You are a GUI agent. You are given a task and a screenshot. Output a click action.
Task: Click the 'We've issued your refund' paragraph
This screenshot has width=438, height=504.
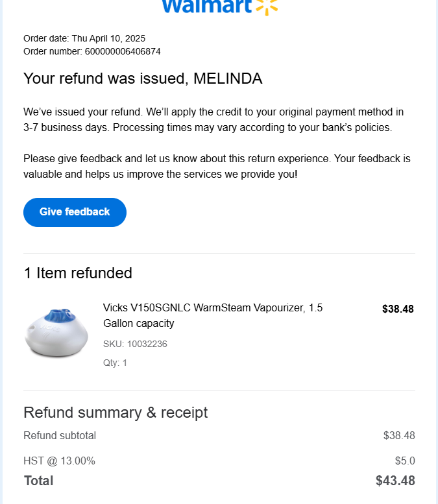[213, 120]
